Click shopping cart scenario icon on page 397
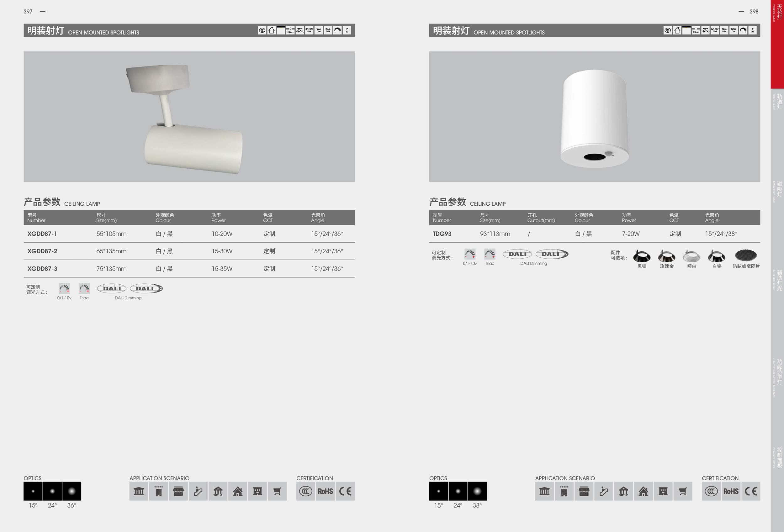This screenshot has height=532, width=784. pyautogui.click(x=277, y=491)
